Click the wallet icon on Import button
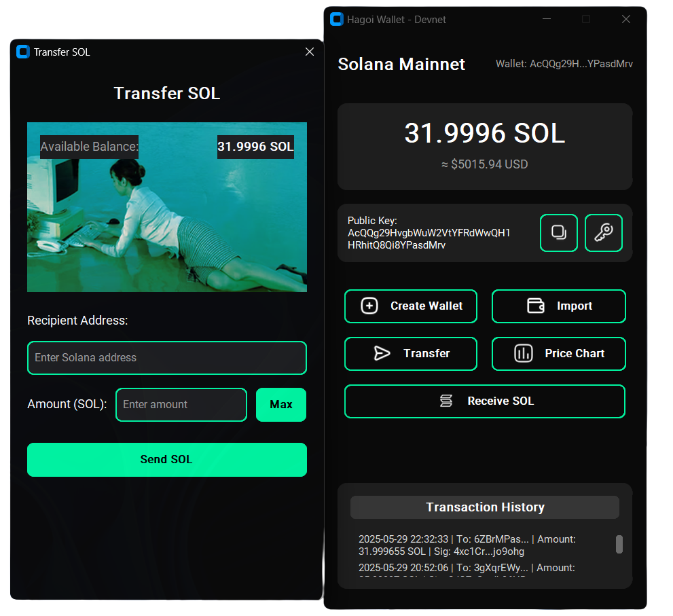The image size is (673, 616). pyautogui.click(x=536, y=306)
